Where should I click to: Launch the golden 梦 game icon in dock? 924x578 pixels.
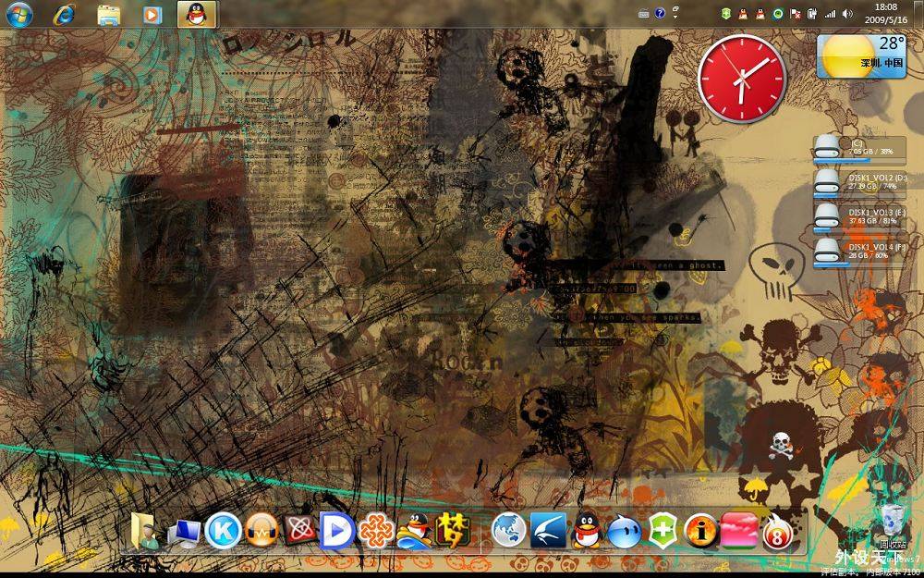pyautogui.click(x=453, y=531)
